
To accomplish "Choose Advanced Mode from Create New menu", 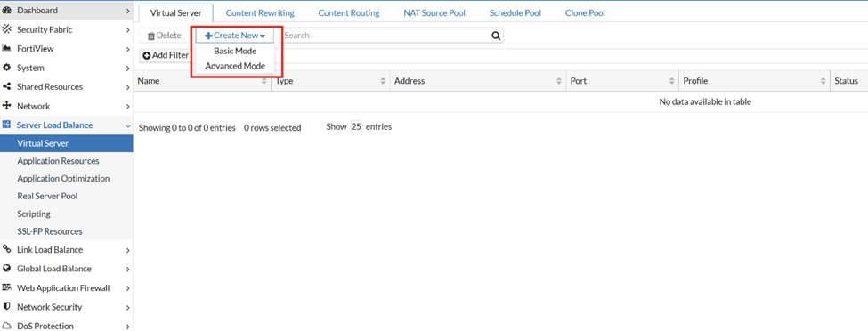I will (235, 66).
